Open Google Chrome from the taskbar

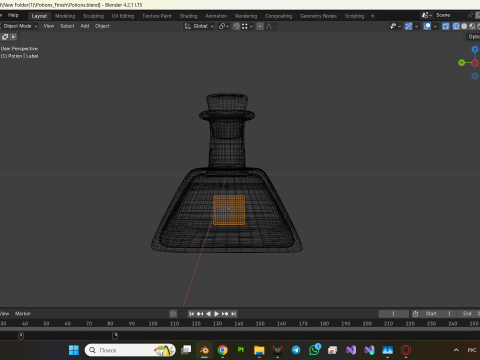pos(223,350)
